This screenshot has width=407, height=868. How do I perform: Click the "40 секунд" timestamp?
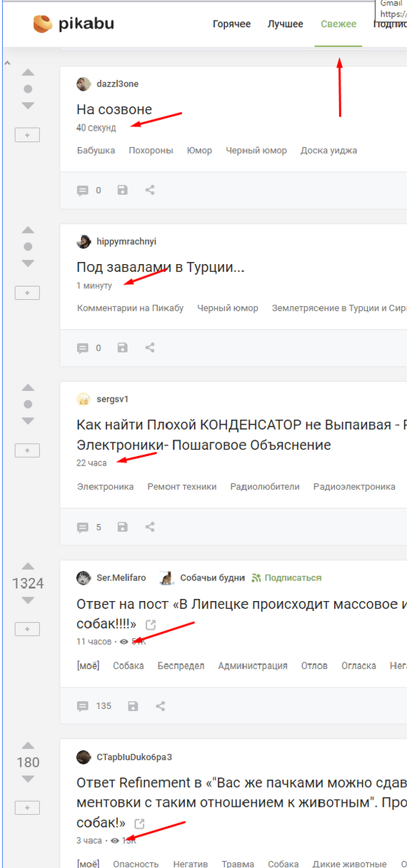[96, 128]
